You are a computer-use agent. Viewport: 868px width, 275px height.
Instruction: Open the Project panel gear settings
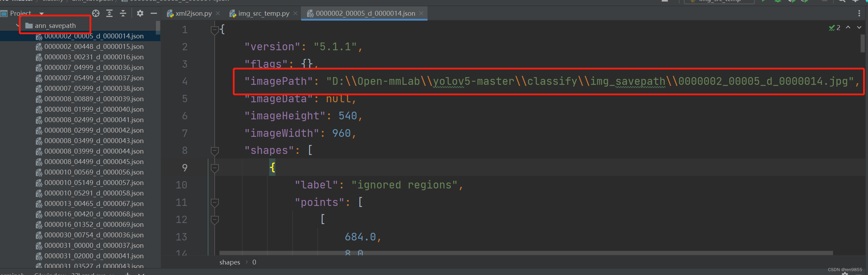click(x=140, y=13)
